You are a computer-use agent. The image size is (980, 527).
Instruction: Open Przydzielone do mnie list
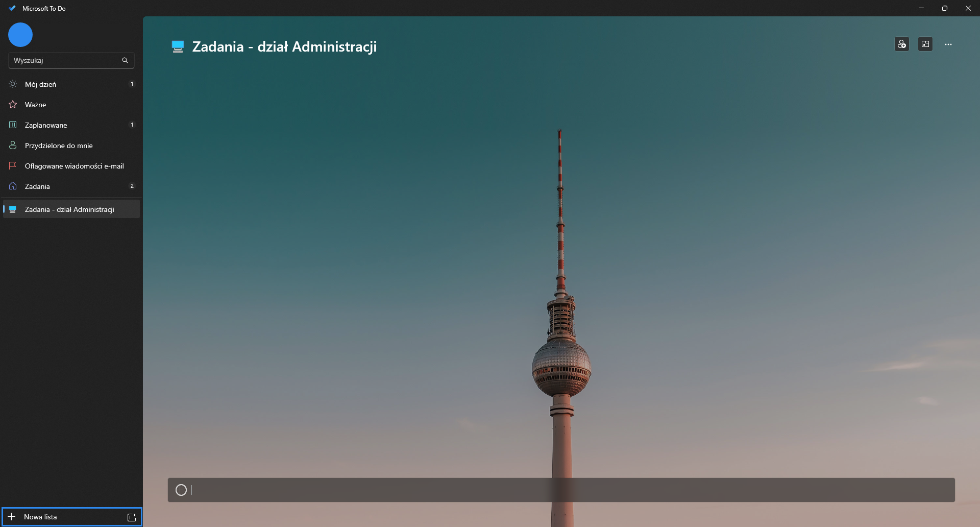tap(71, 146)
